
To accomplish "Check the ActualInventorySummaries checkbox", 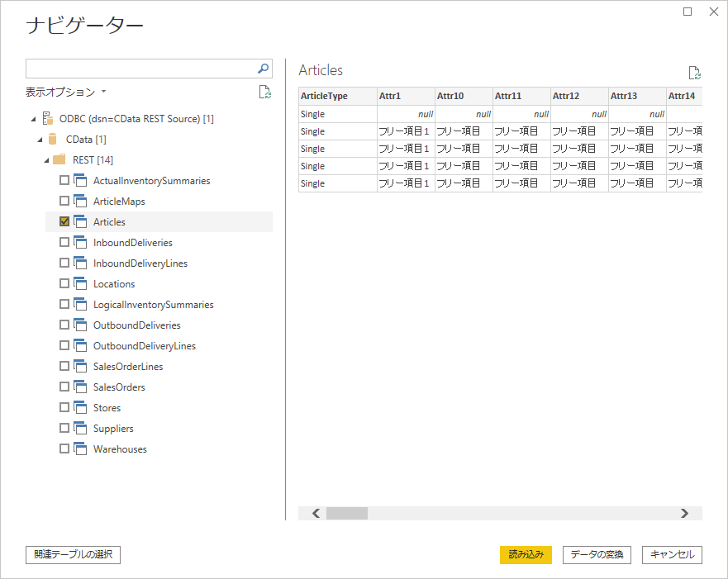I will (64, 180).
